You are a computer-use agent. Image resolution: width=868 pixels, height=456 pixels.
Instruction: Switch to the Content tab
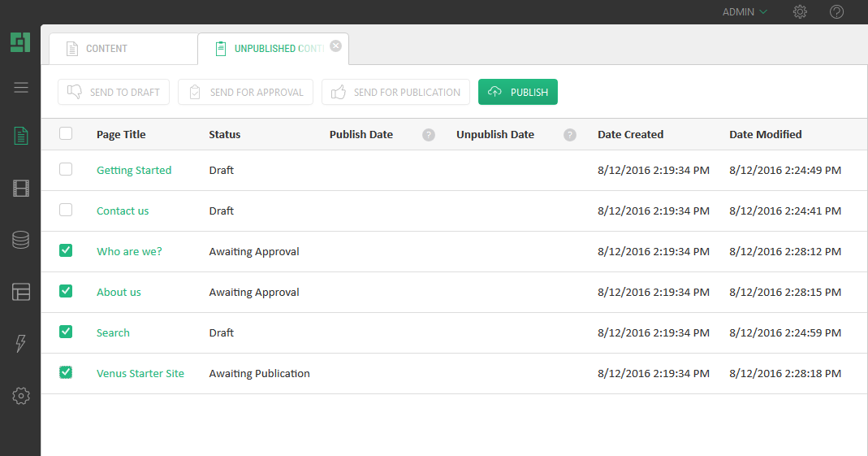point(123,49)
